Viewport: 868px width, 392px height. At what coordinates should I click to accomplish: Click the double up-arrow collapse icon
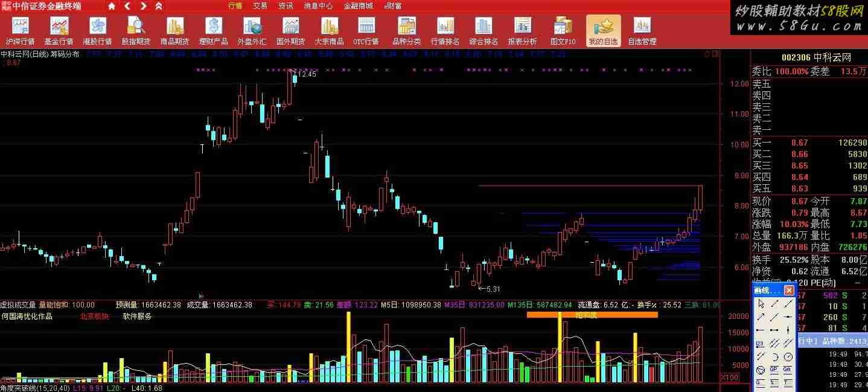tap(158, 6)
